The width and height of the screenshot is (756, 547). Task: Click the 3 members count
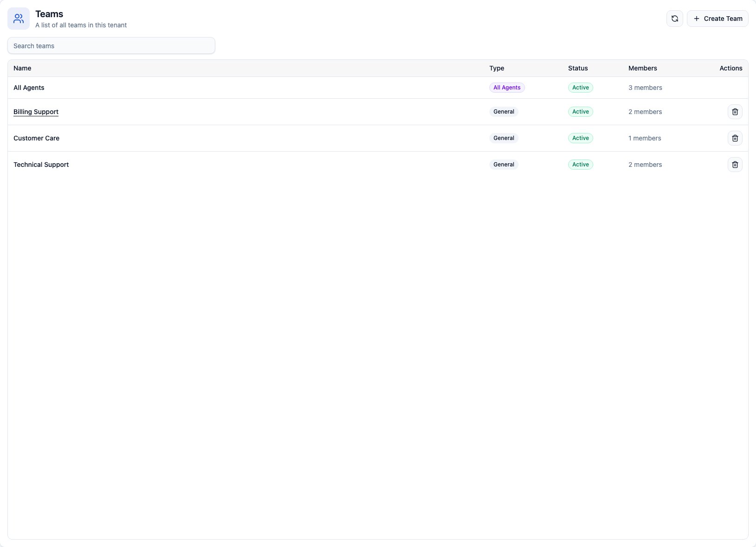(x=645, y=88)
